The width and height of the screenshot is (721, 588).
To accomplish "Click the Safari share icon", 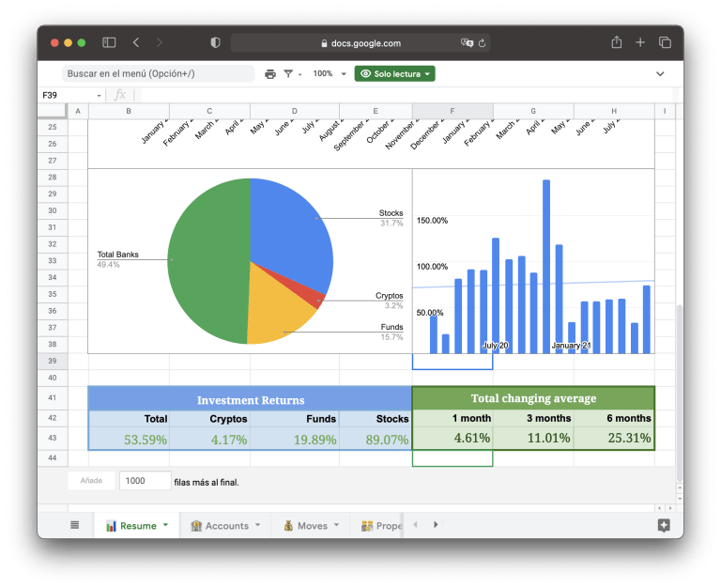I will 617,43.
